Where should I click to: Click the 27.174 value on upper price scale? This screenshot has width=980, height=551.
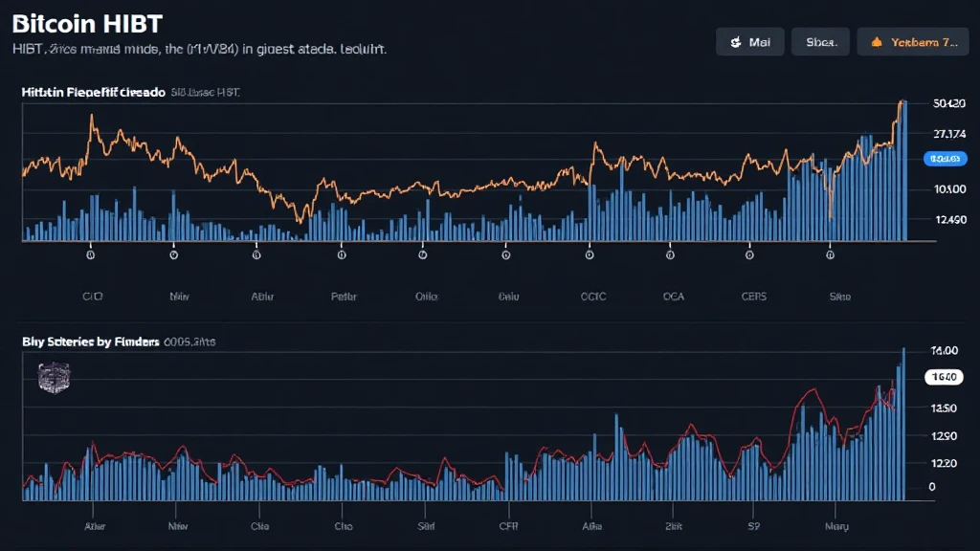click(949, 134)
